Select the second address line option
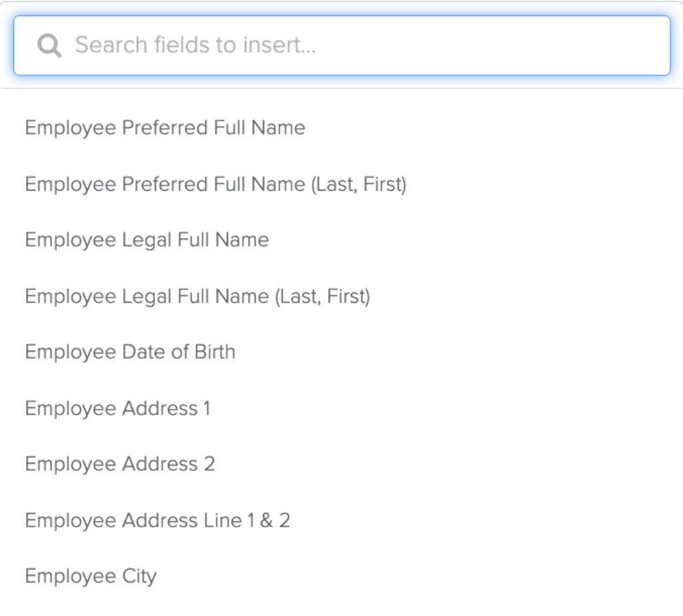 [x=119, y=464]
